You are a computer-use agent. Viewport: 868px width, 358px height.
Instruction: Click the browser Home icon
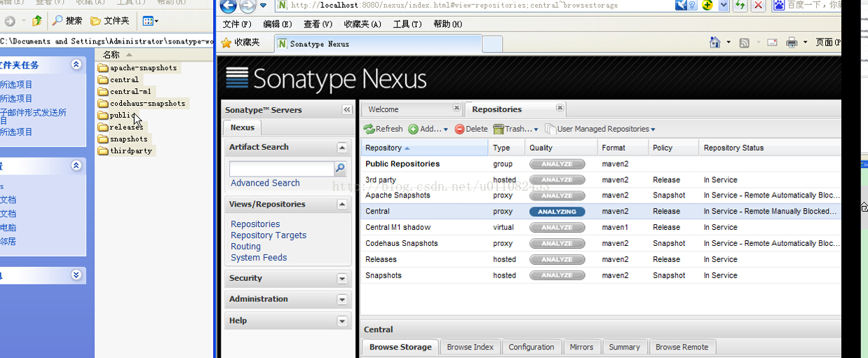tap(715, 43)
